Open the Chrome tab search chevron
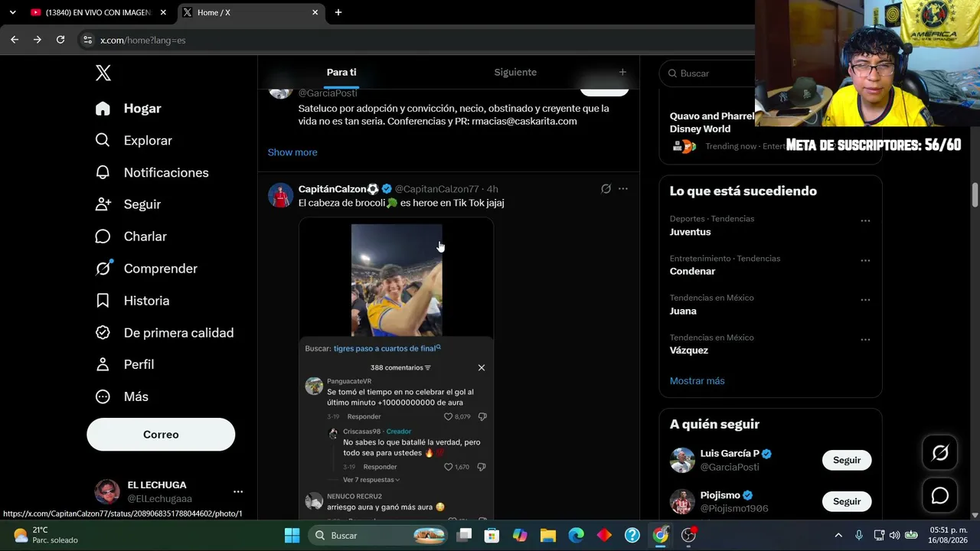The height and width of the screenshot is (551, 980). point(12,12)
